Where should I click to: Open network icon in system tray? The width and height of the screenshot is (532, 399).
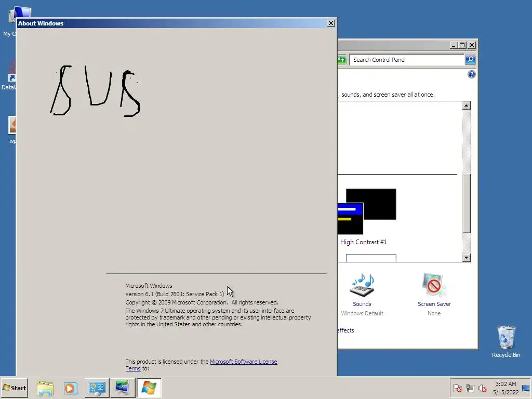(x=470, y=388)
